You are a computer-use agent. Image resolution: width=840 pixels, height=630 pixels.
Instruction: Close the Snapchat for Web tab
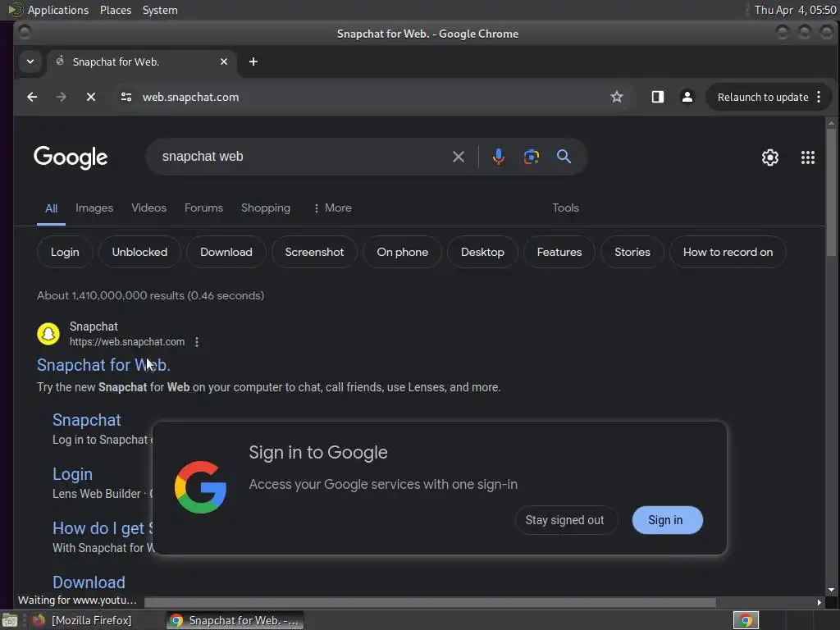(224, 62)
